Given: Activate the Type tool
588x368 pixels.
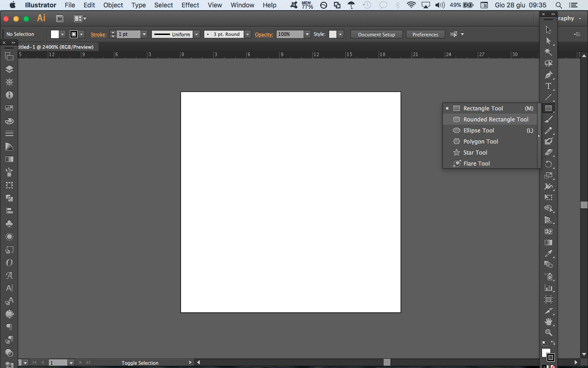Looking at the screenshot, I should tap(548, 86).
